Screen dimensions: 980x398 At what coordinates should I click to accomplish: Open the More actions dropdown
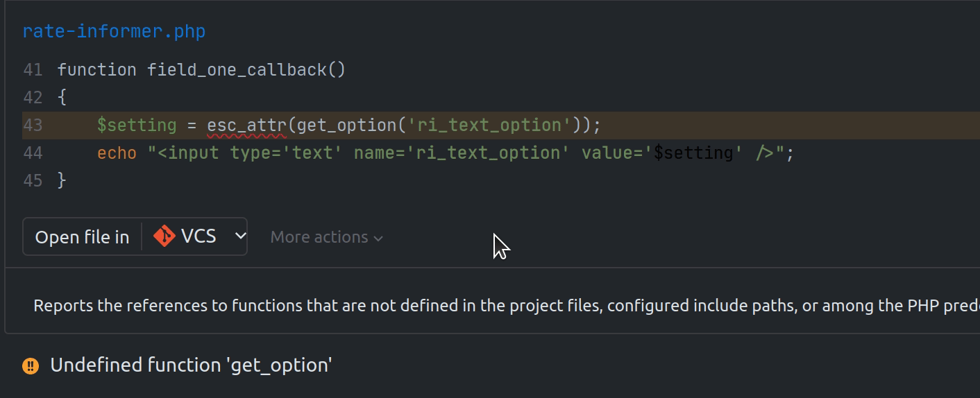tap(326, 237)
